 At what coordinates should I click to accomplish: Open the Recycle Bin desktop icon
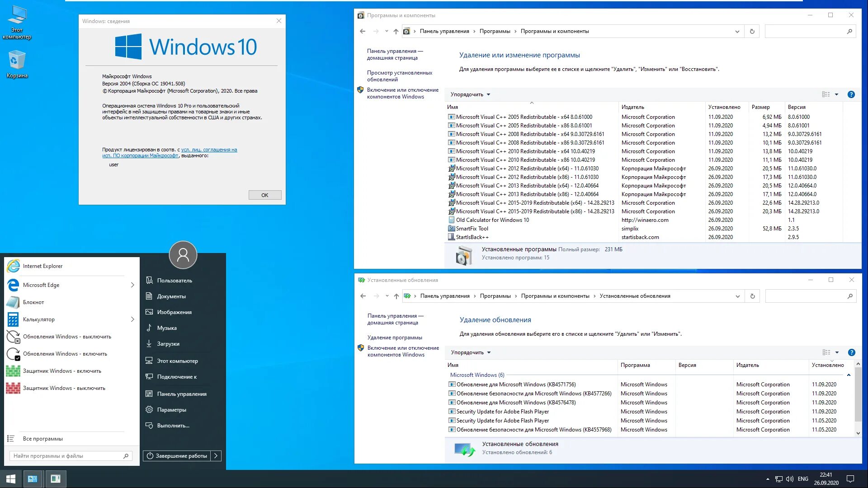click(17, 64)
